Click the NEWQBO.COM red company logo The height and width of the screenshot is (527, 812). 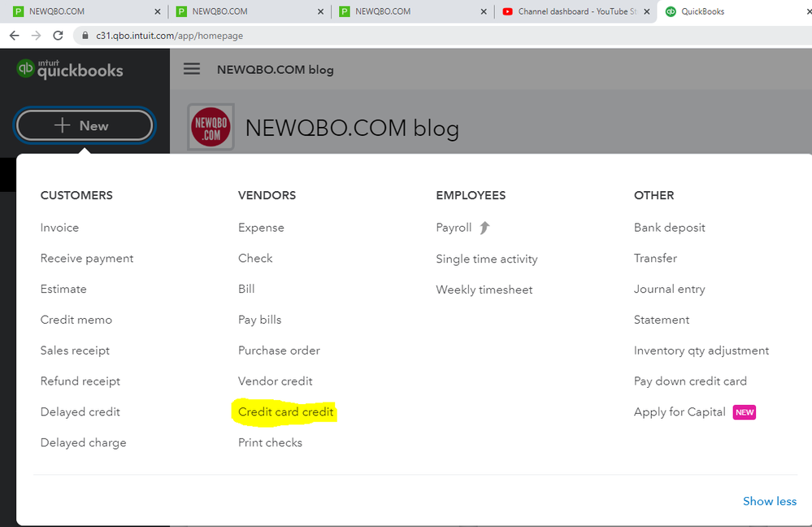tap(211, 127)
